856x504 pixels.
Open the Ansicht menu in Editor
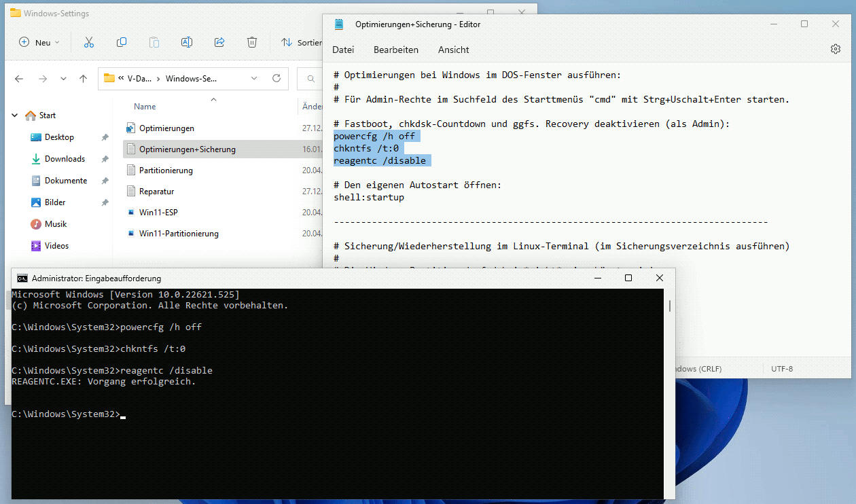(454, 50)
